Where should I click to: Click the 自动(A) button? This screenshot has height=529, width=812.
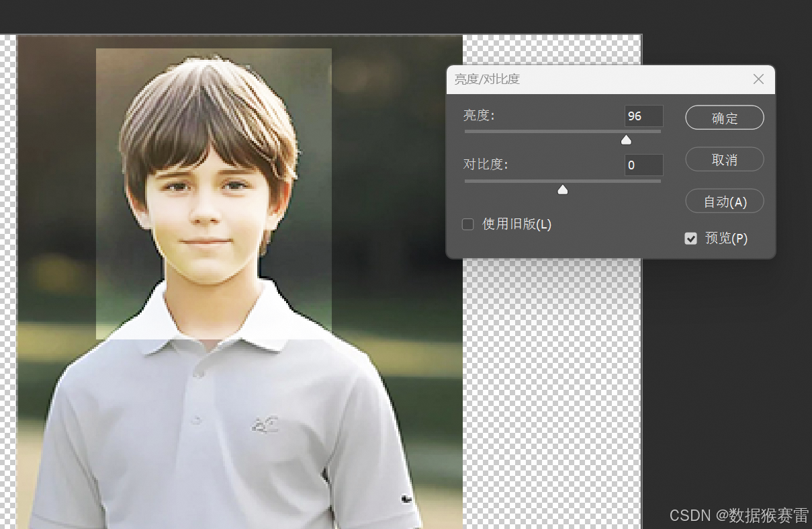click(725, 202)
